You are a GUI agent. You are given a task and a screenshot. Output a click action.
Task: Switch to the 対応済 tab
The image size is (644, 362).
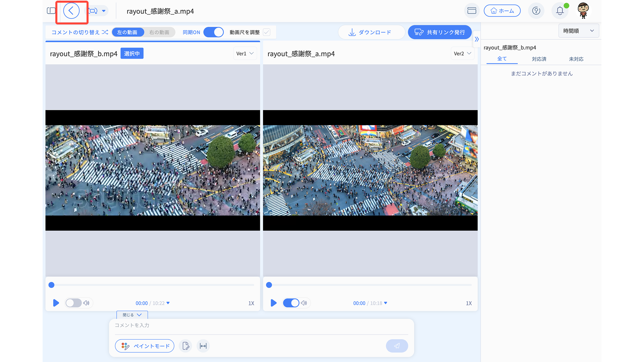click(539, 59)
